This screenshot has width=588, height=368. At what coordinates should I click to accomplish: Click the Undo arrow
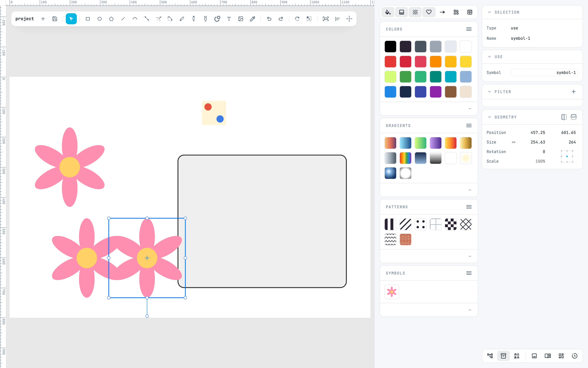click(x=269, y=19)
